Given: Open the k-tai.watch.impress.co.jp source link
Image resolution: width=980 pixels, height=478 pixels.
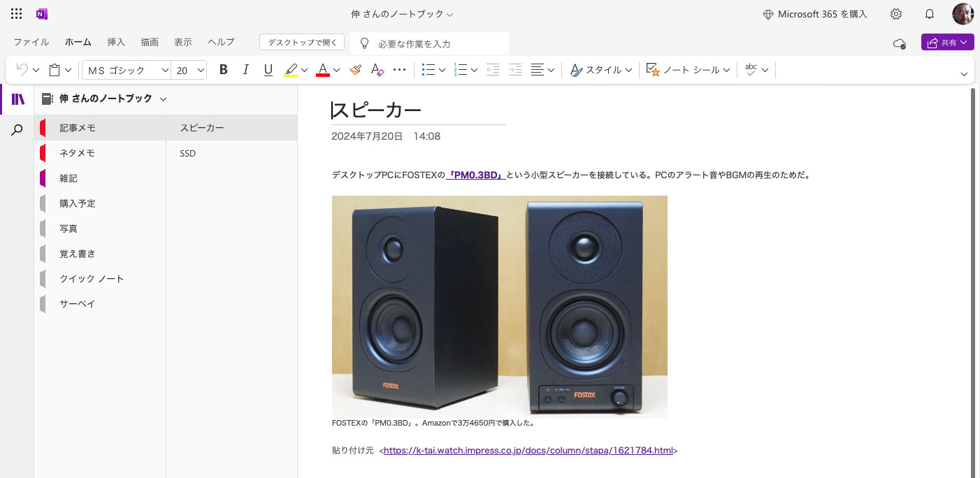Looking at the screenshot, I should (528, 450).
